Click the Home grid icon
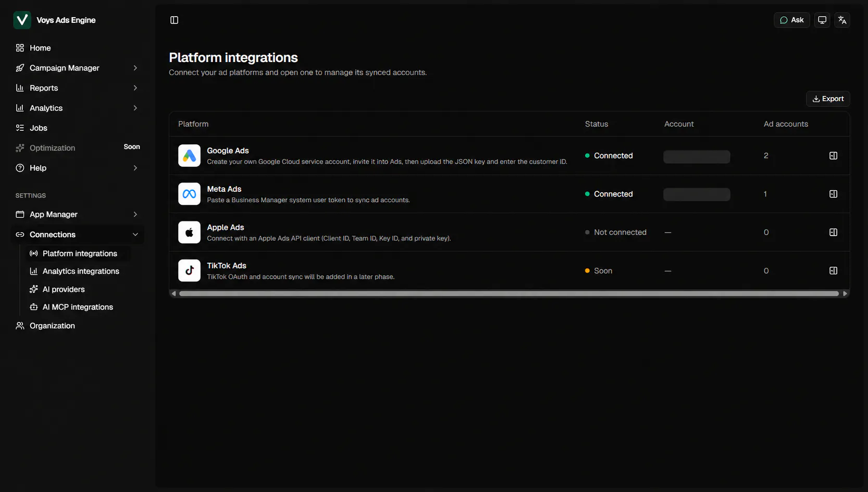868x492 pixels. [x=20, y=48]
